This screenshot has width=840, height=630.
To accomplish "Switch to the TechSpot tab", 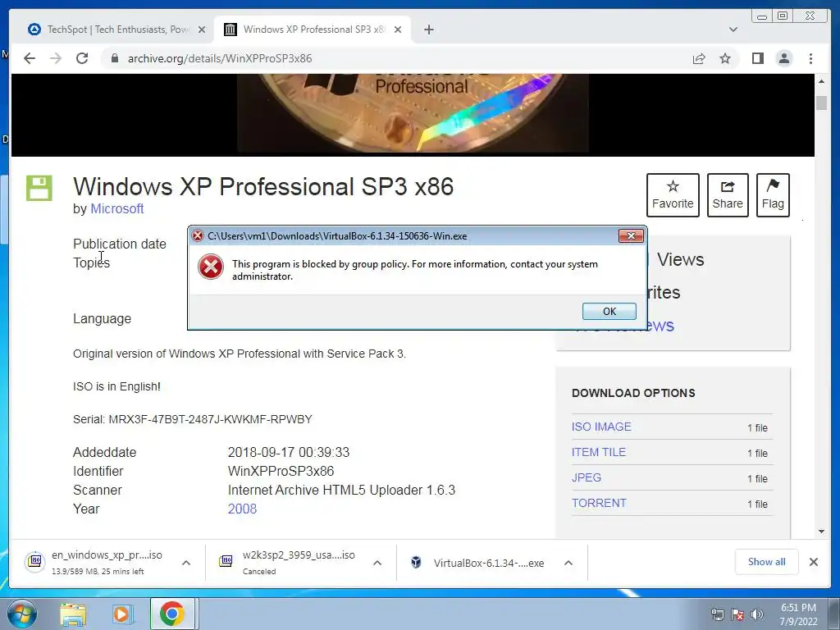I will [115, 30].
